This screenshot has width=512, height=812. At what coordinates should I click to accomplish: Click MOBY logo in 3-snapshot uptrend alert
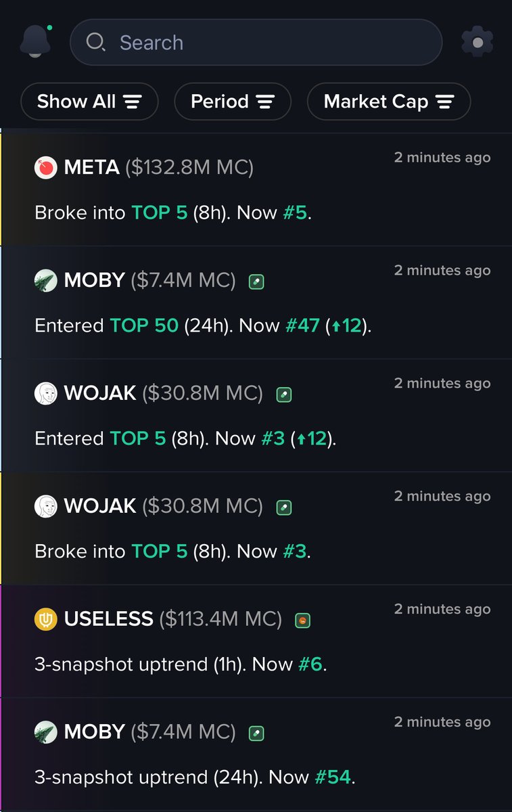(45, 731)
